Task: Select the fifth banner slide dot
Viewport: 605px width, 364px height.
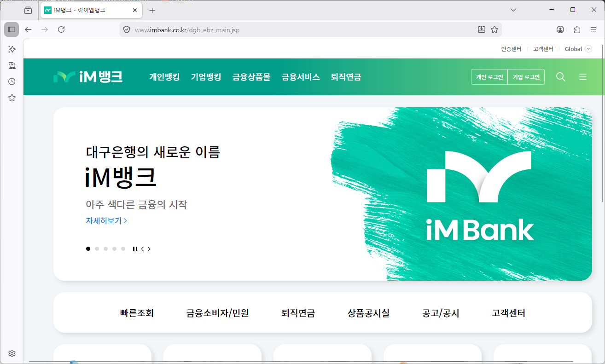Action: 123,248
